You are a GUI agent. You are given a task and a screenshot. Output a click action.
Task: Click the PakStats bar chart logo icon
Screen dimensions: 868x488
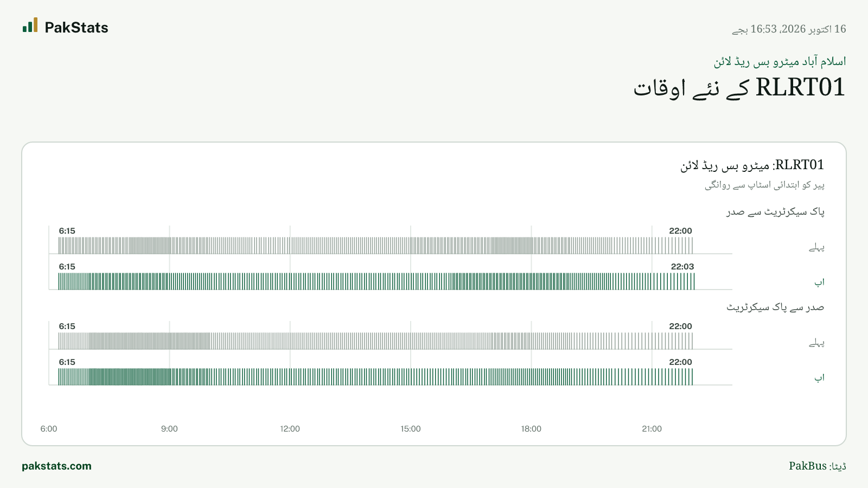[x=30, y=25]
